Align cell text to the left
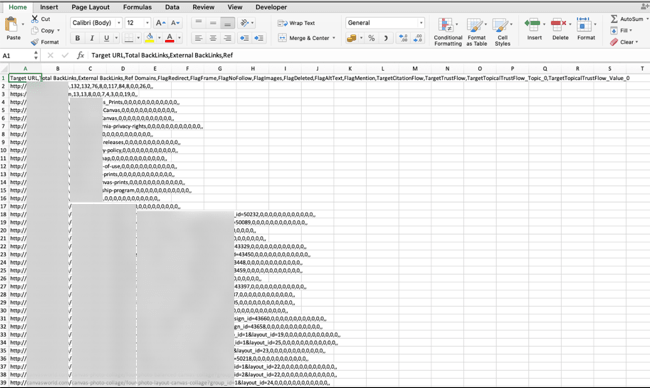Screen dimensions: 650x388 199,38
